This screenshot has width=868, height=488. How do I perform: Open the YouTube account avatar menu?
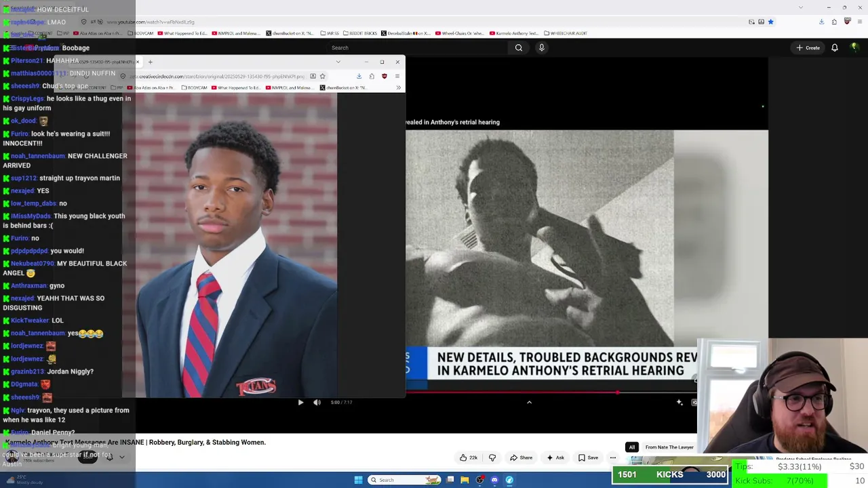click(x=854, y=47)
